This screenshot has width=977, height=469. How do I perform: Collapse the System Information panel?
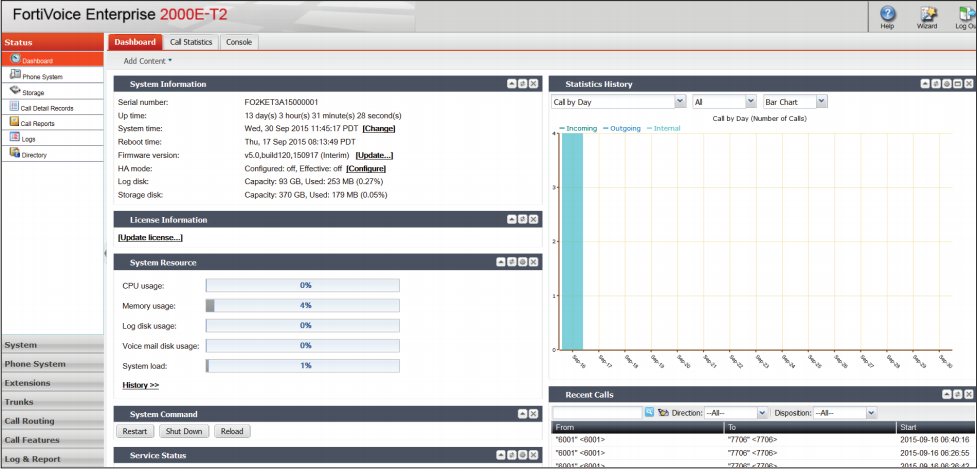[x=512, y=83]
